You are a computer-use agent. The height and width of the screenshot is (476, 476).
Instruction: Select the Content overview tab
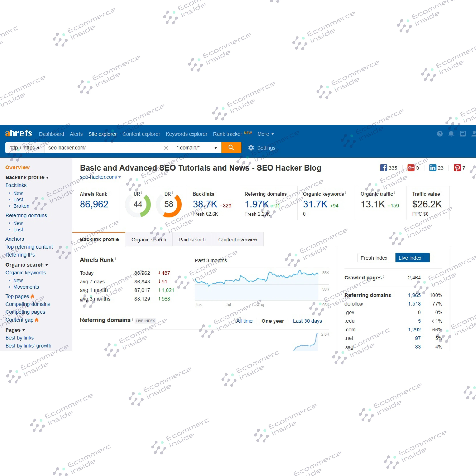[x=238, y=239]
